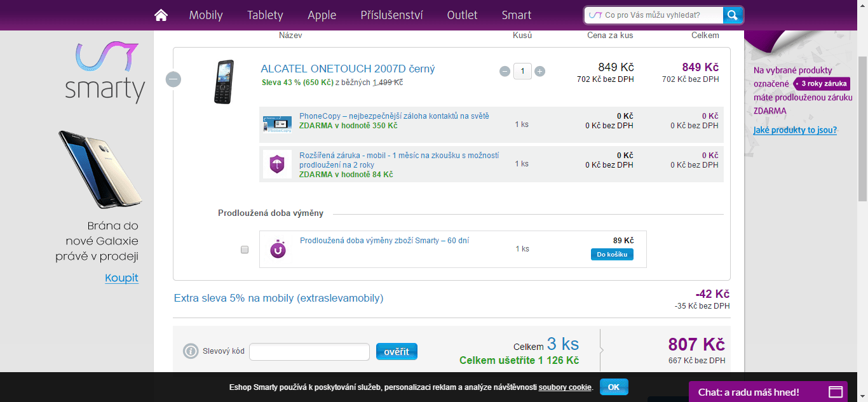Click the -42 Kč discount amount
Screen dimensions: 868x402
[712, 295]
